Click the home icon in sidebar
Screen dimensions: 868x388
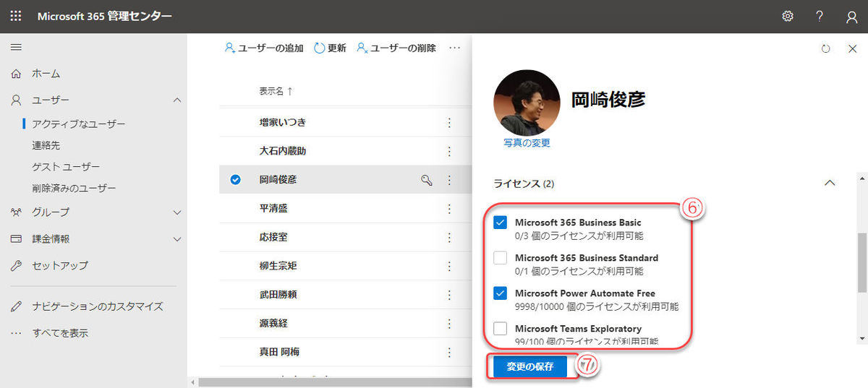pyautogui.click(x=16, y=74)
